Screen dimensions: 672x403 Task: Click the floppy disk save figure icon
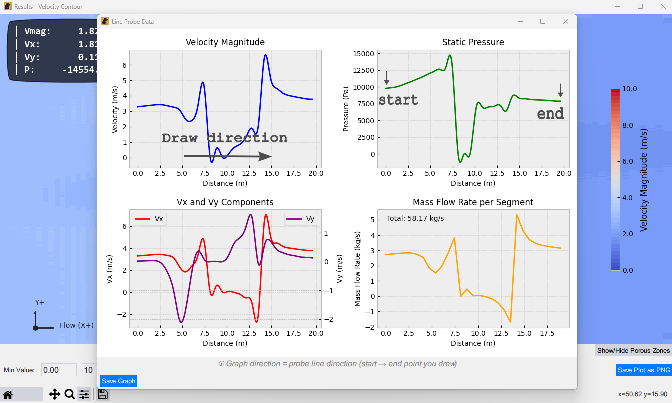103,395
